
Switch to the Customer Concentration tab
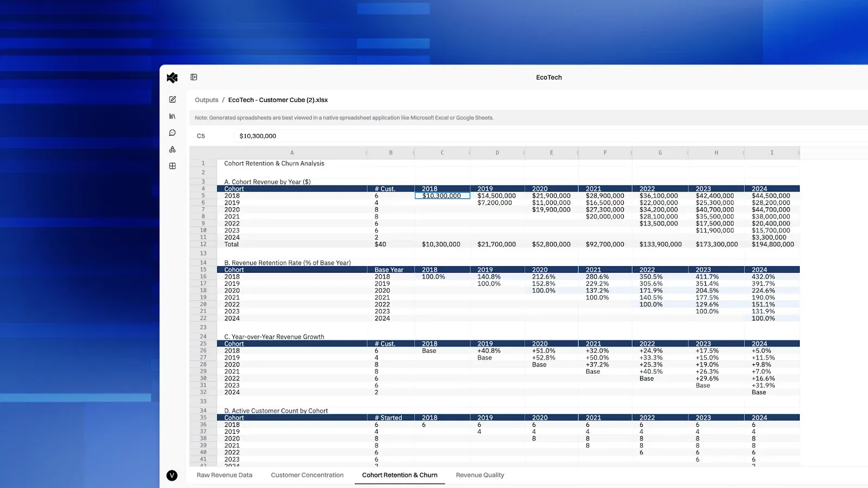[x=307, y=475]
